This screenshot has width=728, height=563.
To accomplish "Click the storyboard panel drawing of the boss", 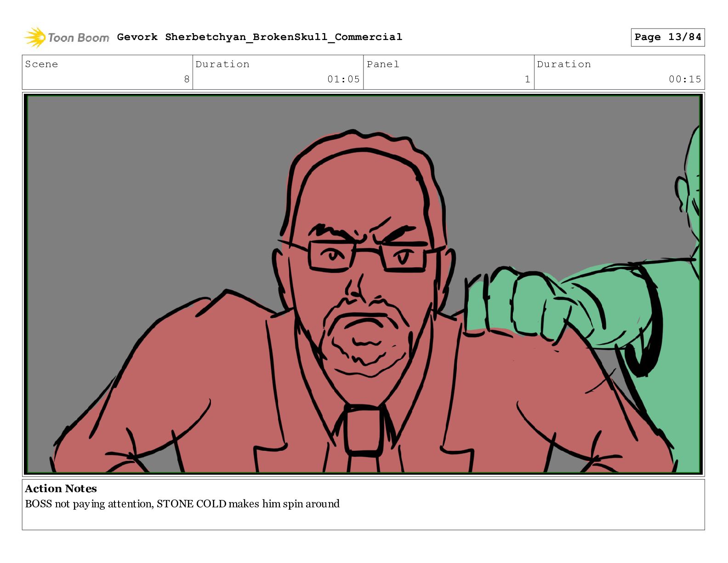I will (364, 284).
